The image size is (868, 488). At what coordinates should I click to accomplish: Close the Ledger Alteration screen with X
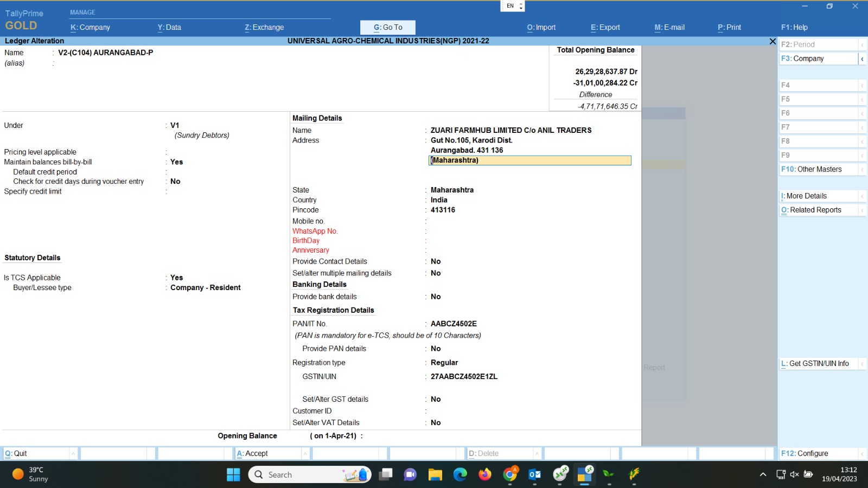click(773, 41)
